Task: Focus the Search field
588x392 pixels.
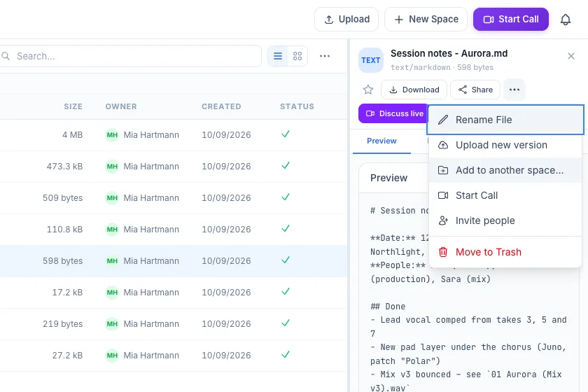Action: 129,56
